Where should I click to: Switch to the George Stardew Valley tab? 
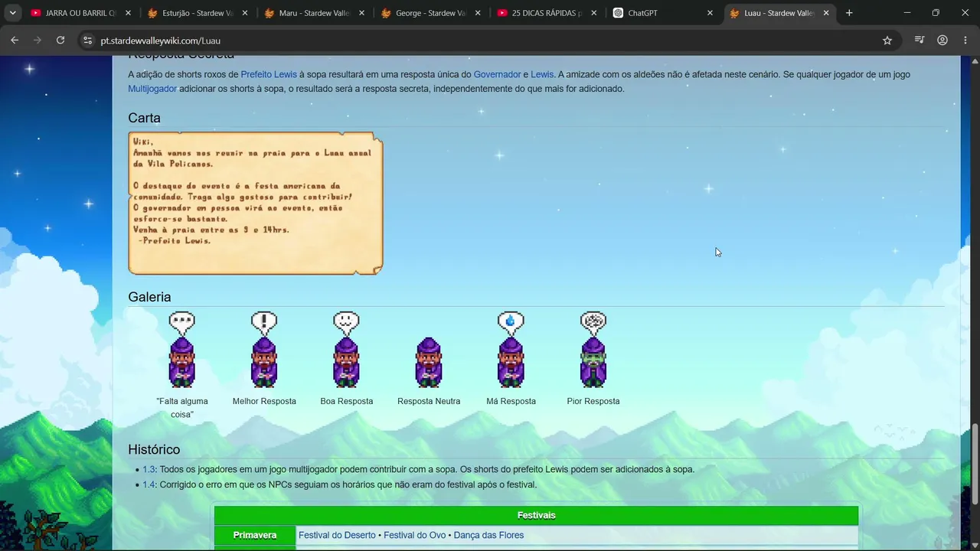coord(431,13)
